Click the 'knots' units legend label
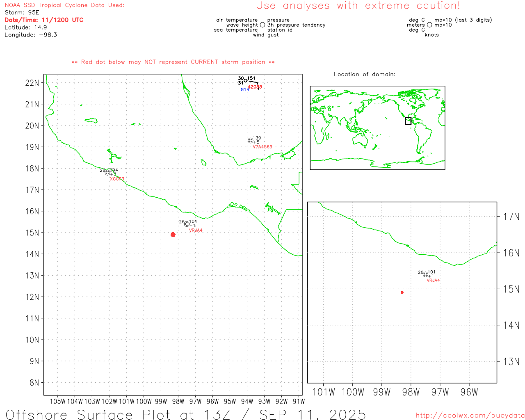The height and width of the screenshot is (420, 525). coord(432,35)
